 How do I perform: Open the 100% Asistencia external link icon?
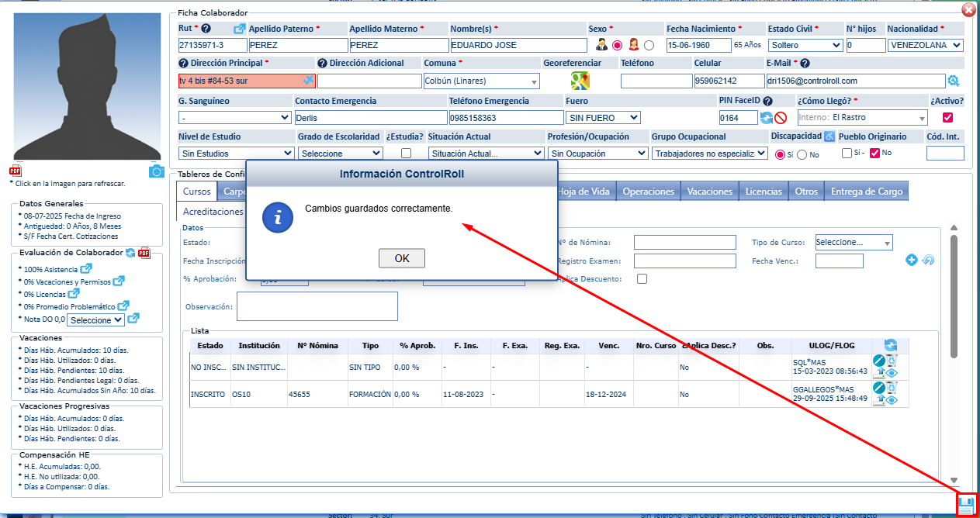point(86,269)
